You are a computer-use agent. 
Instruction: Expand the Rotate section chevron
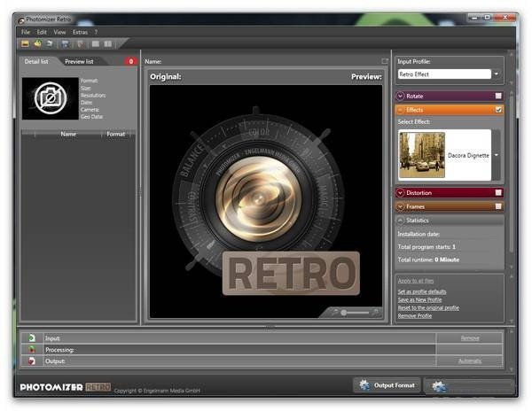click(401, 97)
